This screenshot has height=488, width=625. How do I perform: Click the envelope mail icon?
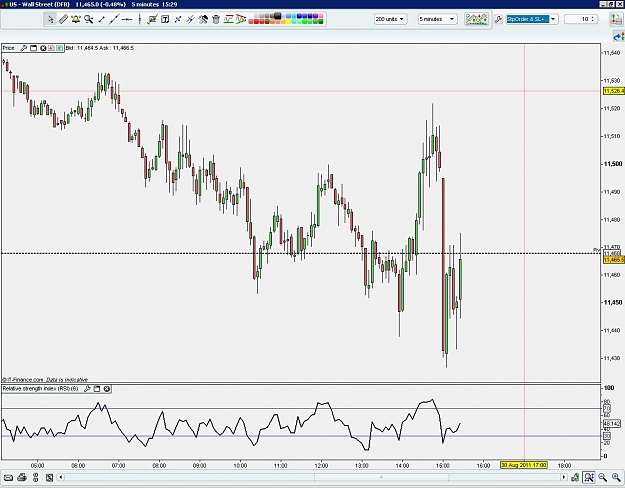click(x=8, y=477)
